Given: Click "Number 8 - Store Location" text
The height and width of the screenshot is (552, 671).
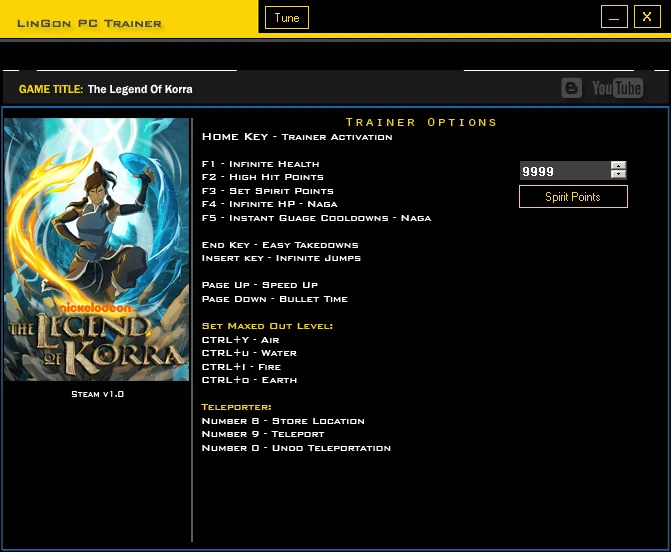Looking at the screenshot, I should point(283,421).
